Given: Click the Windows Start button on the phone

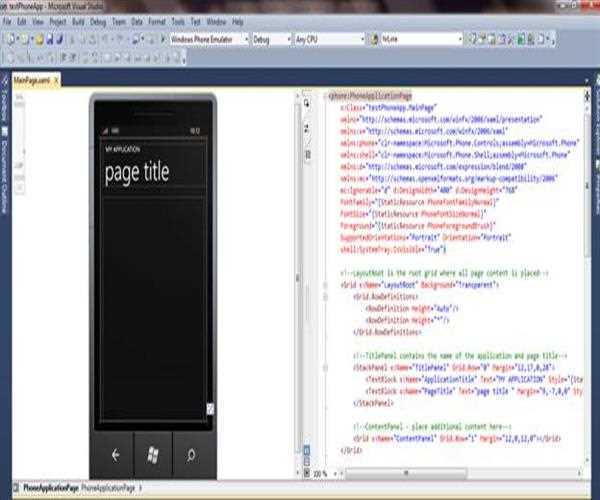Looking at the screenshot, I should click(x=153, y=455).
